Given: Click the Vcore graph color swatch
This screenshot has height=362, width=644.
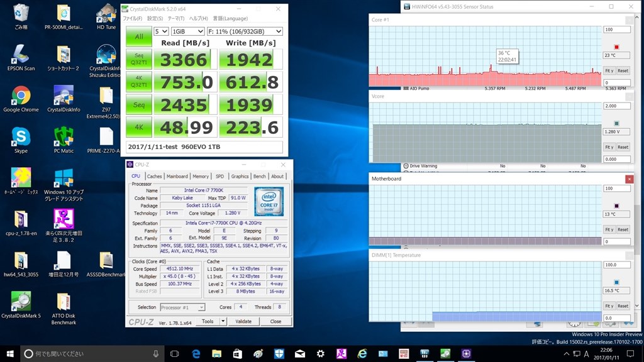Looking at the screenshot, I should 616,123.
